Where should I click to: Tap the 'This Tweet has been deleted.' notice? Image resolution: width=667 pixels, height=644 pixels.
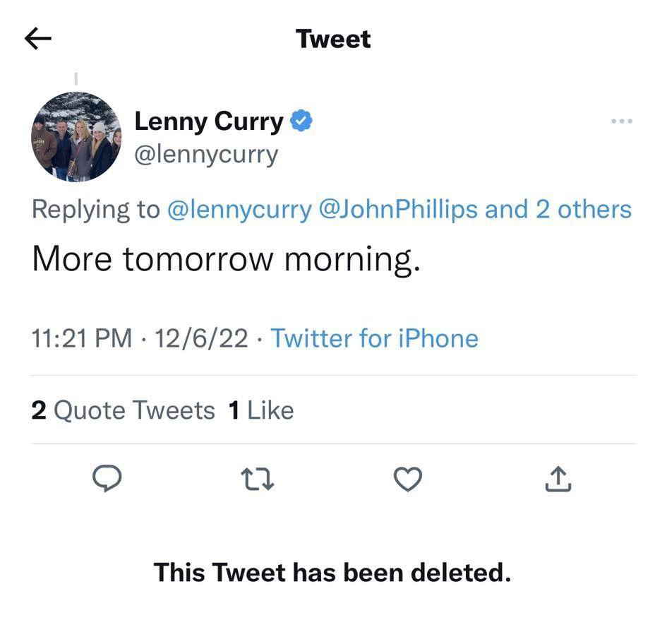click(332, 573)
